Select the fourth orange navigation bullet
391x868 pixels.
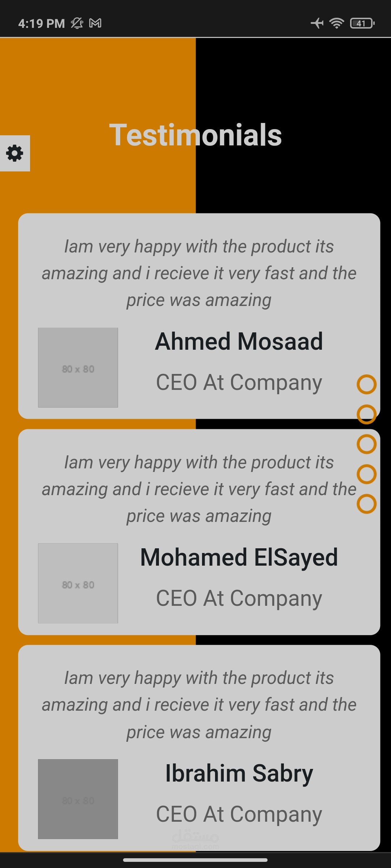point(366,474)
